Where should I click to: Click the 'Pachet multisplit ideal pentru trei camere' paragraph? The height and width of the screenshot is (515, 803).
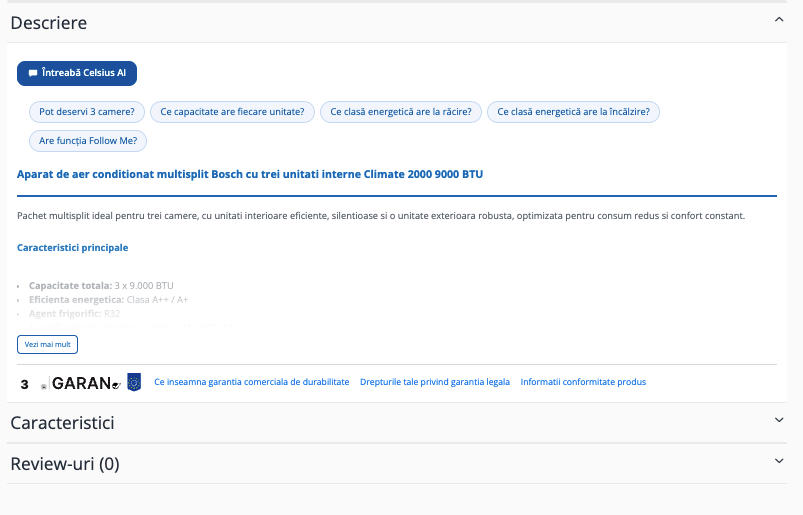381,216
